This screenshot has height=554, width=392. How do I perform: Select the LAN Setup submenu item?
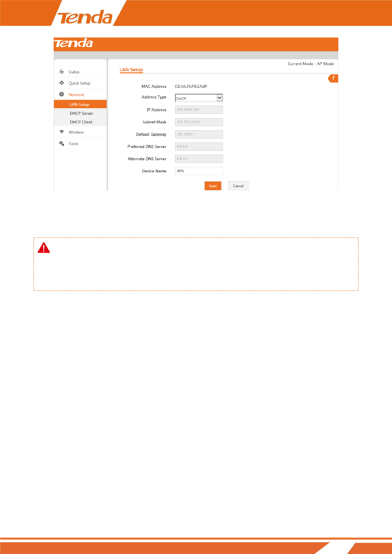pyautogui.click(x=80, y=104)
